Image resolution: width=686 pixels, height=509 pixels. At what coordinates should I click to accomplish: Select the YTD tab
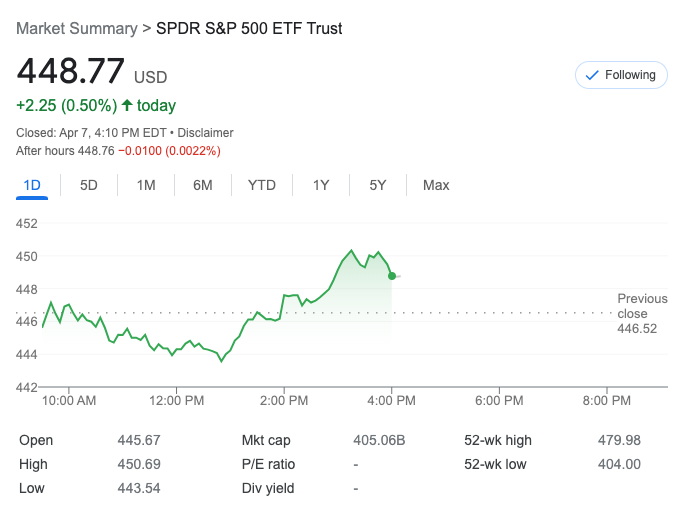262,185
